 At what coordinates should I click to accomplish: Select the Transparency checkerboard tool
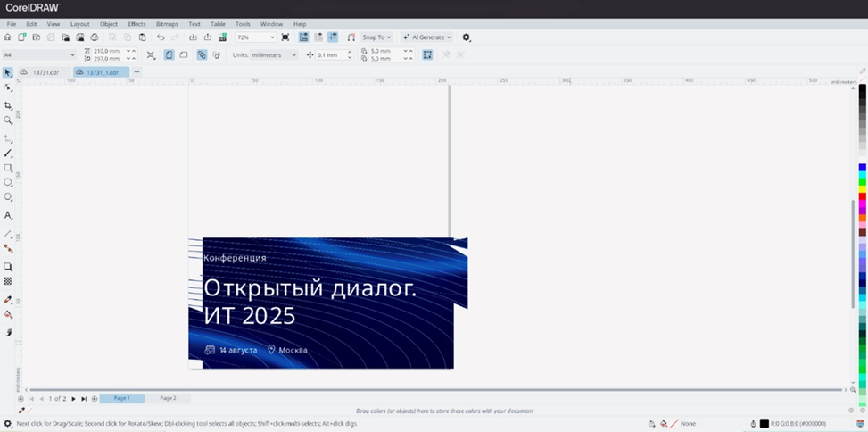[x=8, y=281]
